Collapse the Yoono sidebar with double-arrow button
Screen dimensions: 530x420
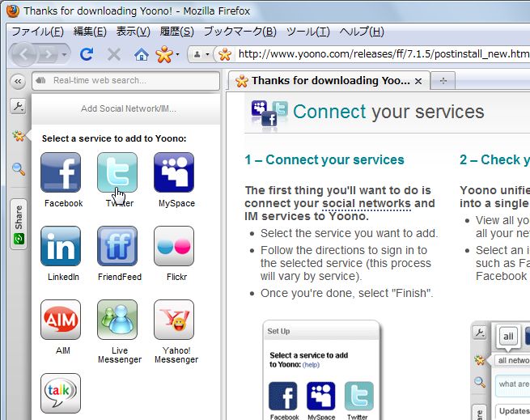(x=18, y=82)
